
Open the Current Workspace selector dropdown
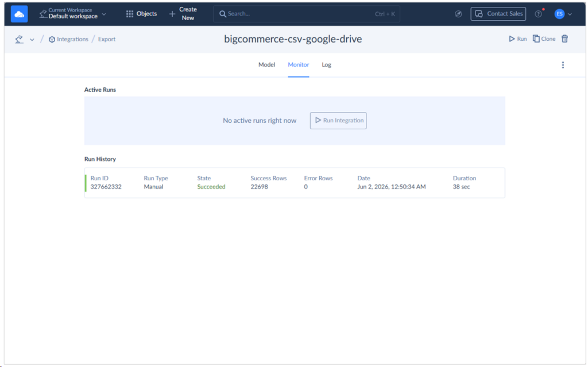click(x=73, y=14)
